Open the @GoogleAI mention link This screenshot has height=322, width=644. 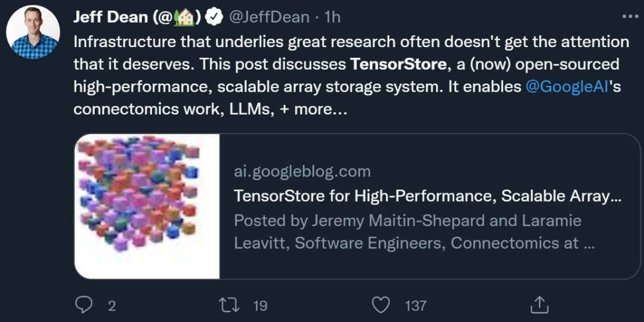click(567, 86)
